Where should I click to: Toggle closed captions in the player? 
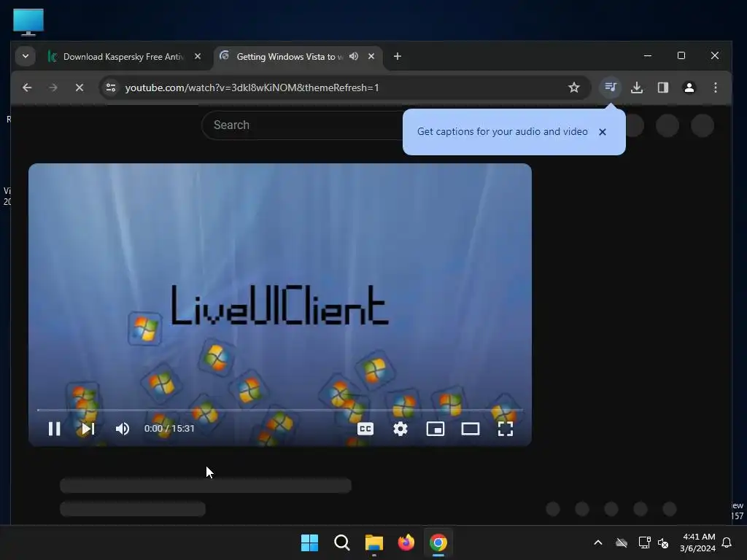[365, 429]
